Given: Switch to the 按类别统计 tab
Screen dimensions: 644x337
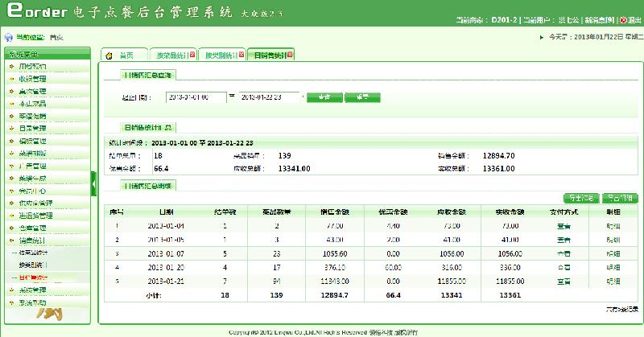Looking at the screenshot, I should tap(222, 55).
